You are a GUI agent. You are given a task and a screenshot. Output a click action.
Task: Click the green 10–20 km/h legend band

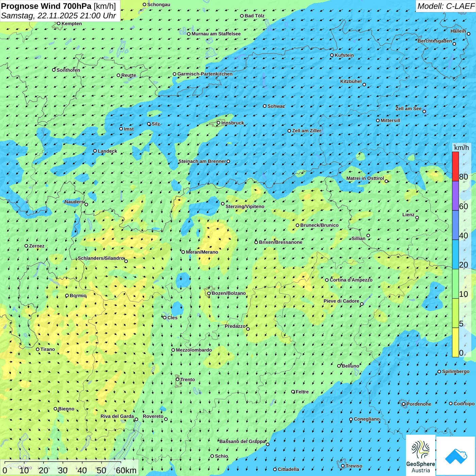(455, 284)
